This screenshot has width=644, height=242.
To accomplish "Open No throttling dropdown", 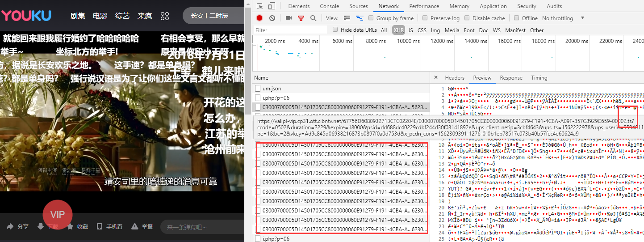I will 563,18.
